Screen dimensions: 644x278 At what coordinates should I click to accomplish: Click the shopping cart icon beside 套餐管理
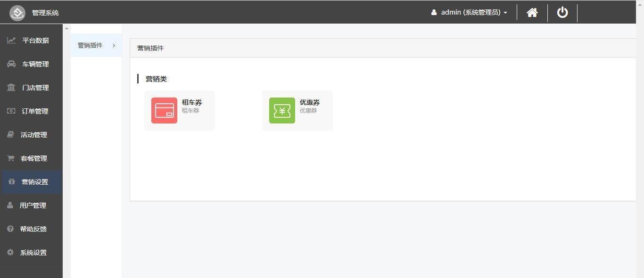coord(10,158)
